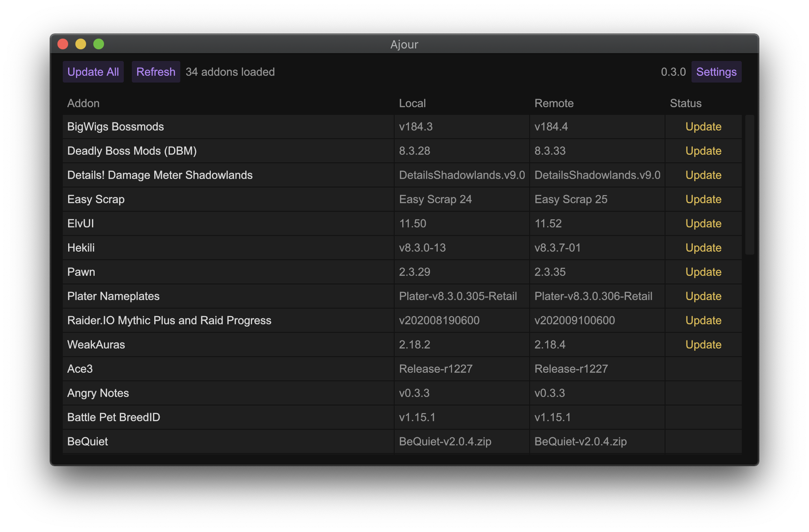Click local version 11.50
Viewport: 809px width, 532px height.
point(413,223)
